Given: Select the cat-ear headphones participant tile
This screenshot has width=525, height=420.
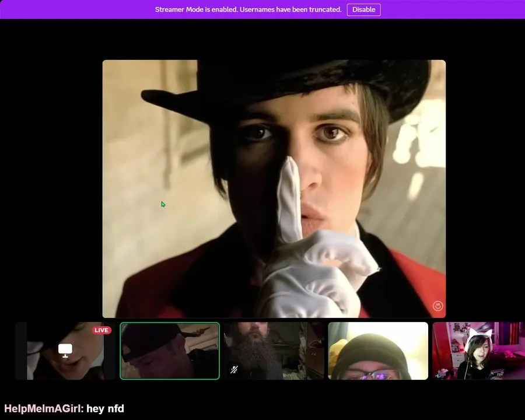Looking at the screenshot, I should pyautogui.click(x=479, y=351).
